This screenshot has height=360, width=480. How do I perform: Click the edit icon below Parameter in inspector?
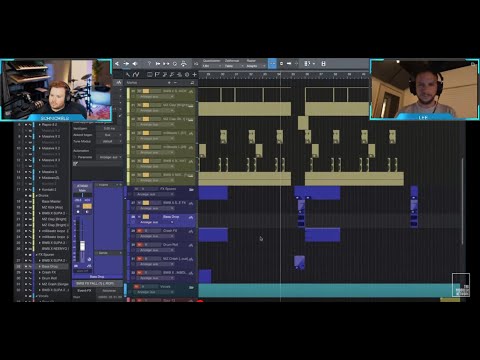click(76, 164)
